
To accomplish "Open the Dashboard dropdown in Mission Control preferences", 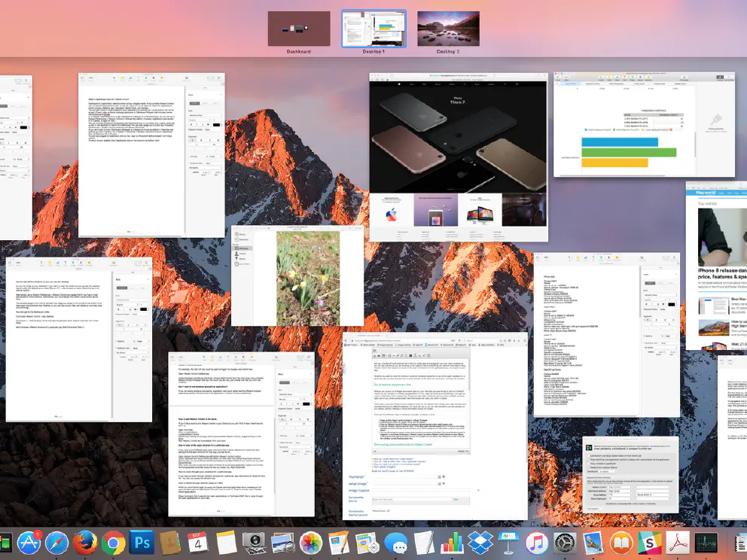I will pos(607,471).
